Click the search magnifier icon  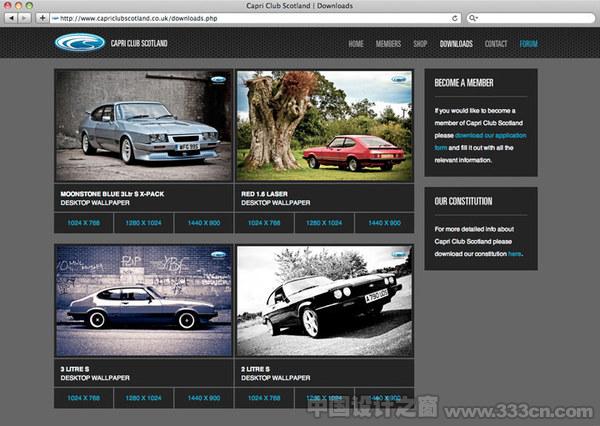473,18
